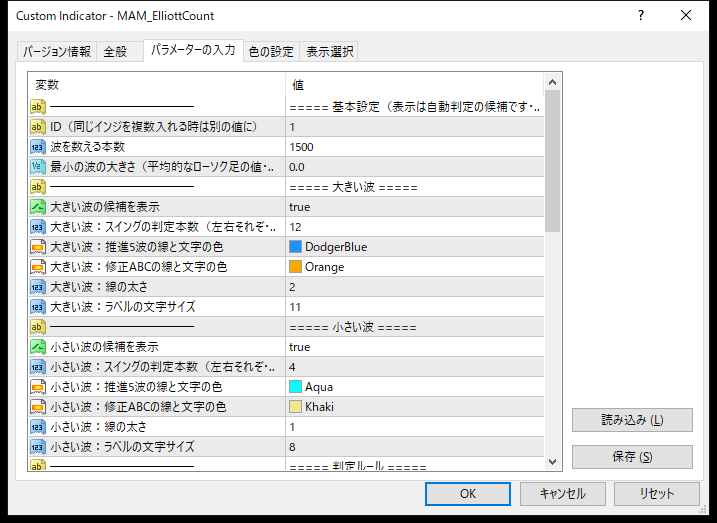Edit the 小さい波：線の太さ value 1
This screenshot has height=523, width=717.
[415, 427]
